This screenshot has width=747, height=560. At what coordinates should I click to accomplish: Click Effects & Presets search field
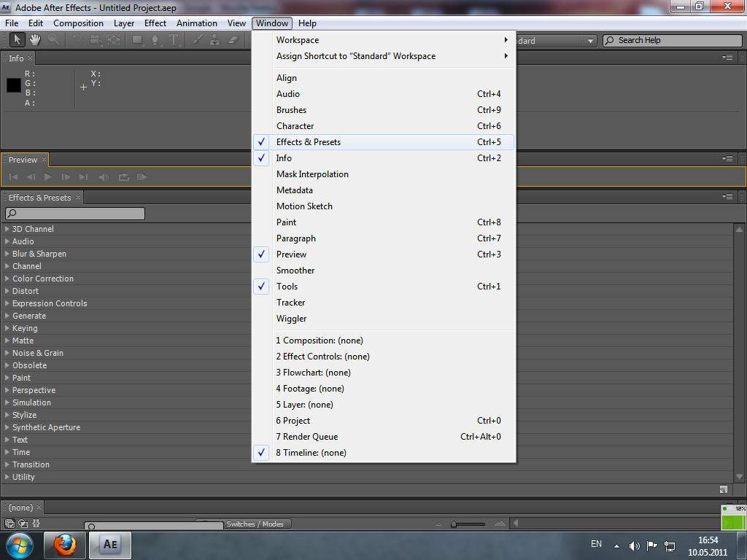point(75,214)
